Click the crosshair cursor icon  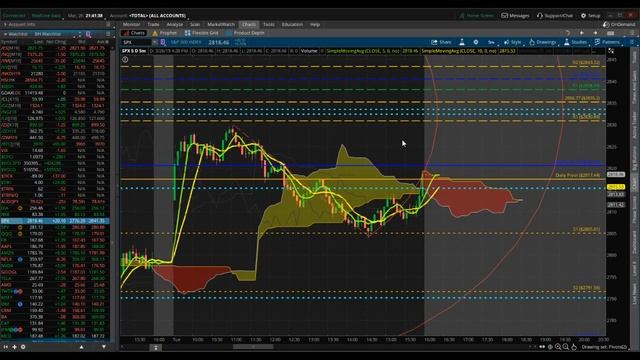pos(550,347)
